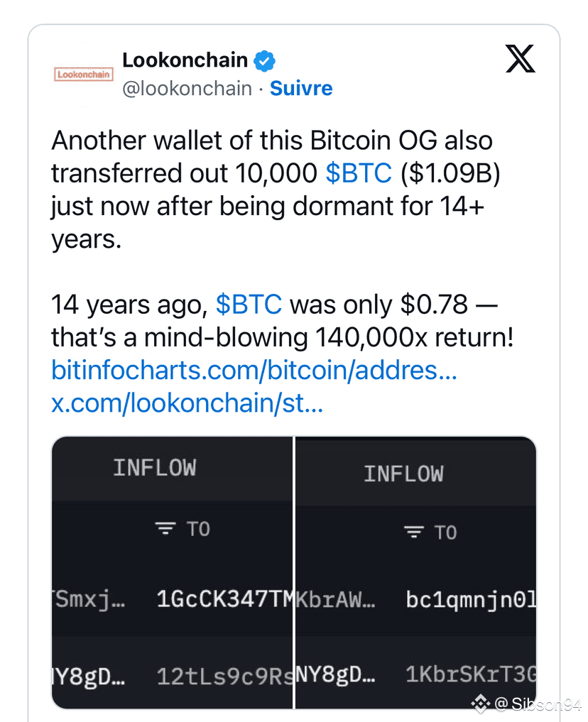588x722 pixels.
Task: Select the left INFLOW column header
Action: [x=154, y=467]
